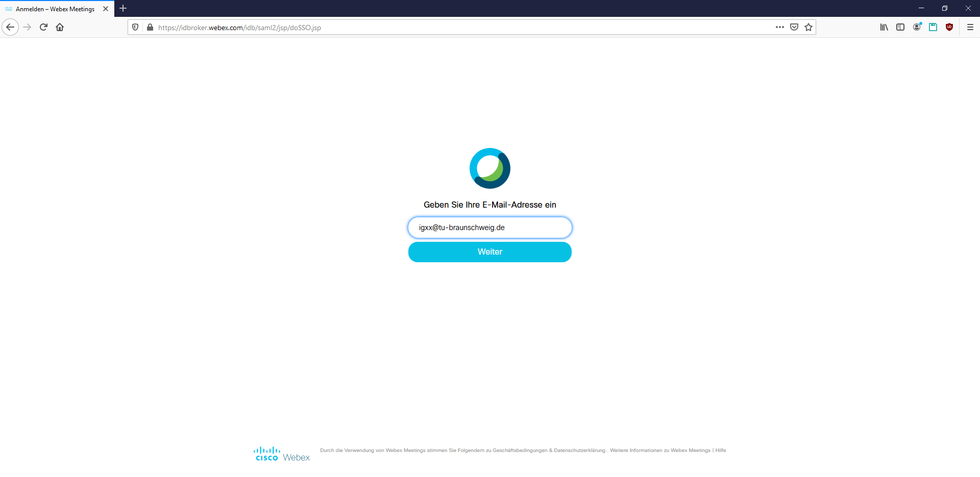Toggle the sidebar view

(900, 27)
